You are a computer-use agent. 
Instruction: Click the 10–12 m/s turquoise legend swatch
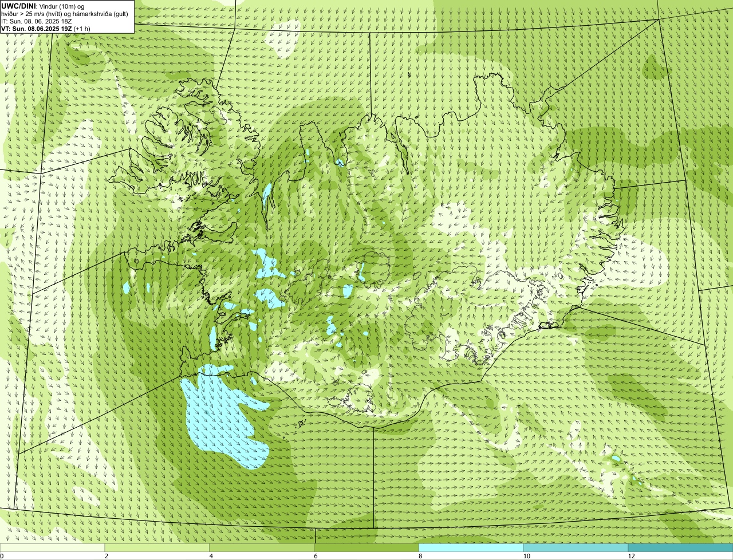(576, 548)
